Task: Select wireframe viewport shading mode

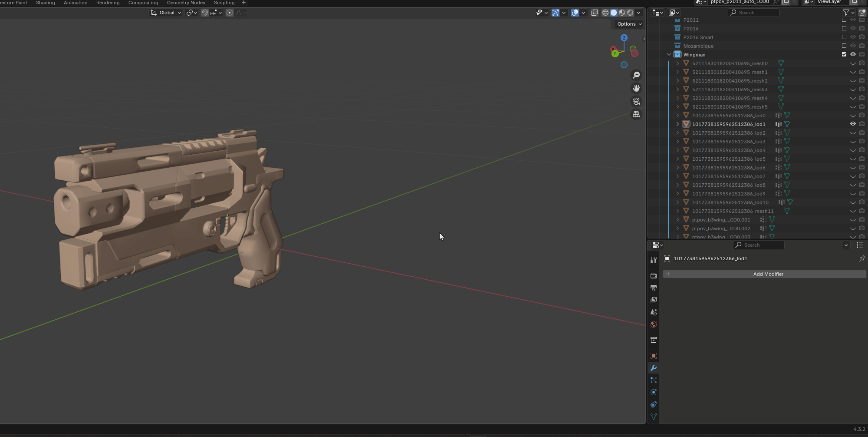Action: [x=605, y=13]
